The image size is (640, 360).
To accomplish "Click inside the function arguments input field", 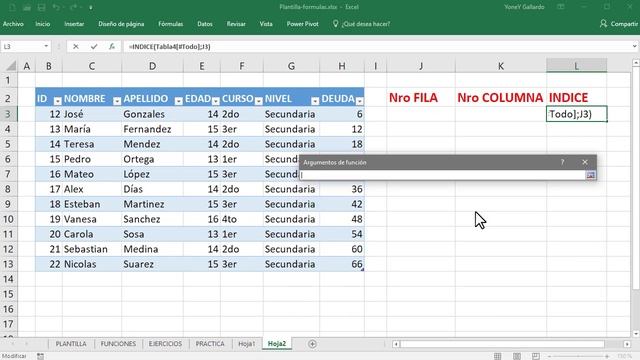I will [443, 175].
